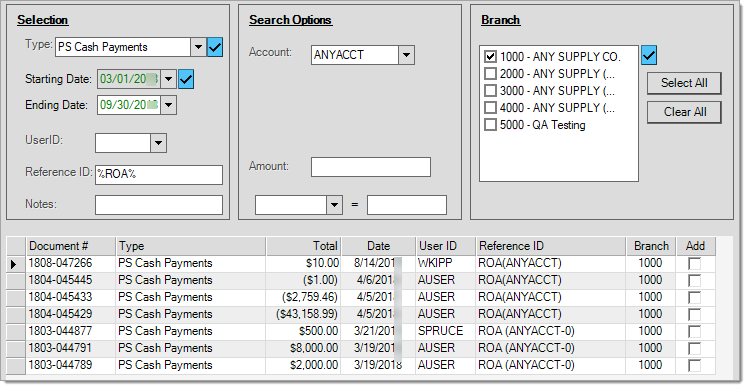Check the 2000 - ANY SUPPLY branch

point(490,74)
